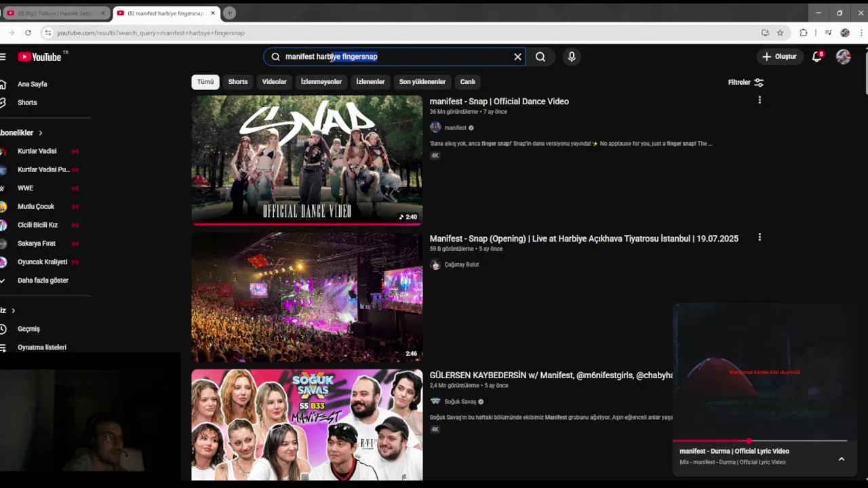The image size is (868, 488).
Task: Open GÜLERSEN KAYBEDERSİN w/ Manifest video title
Action: 551,375
